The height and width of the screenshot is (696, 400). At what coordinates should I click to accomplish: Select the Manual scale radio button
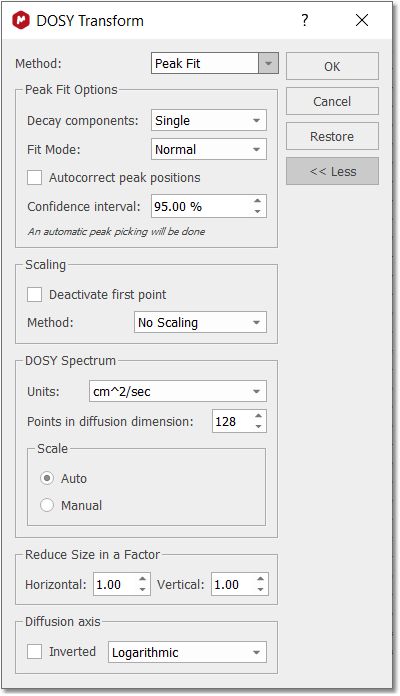[47, 505]
